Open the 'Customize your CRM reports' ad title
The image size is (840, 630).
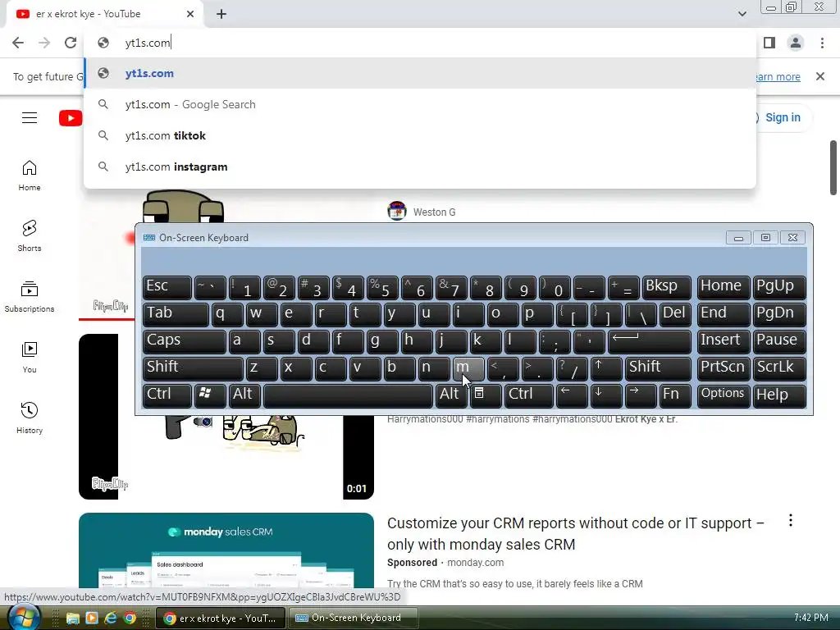(x=576, y=533)
